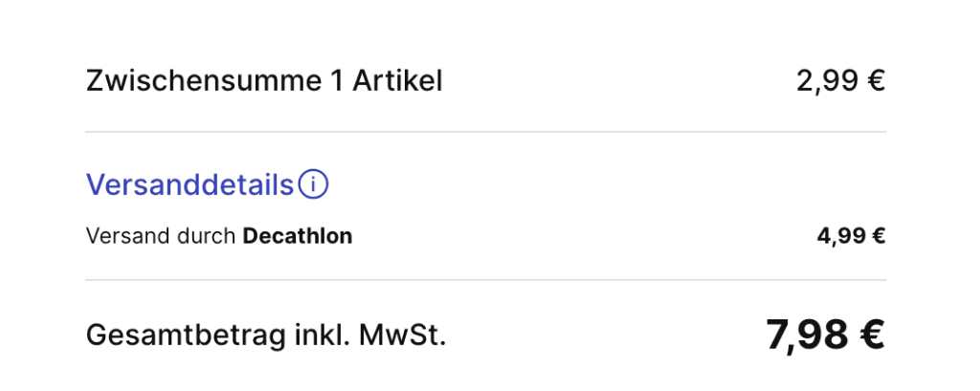Click the divider line below Zwischensumme
The image size is (980, 391).
click(485, 132)
